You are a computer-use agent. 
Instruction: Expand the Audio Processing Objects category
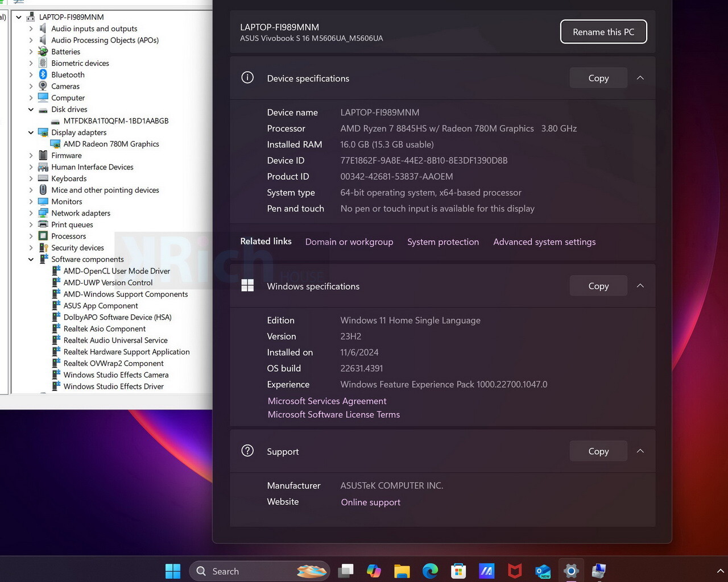pyautogui.click(x=31, y=40)
